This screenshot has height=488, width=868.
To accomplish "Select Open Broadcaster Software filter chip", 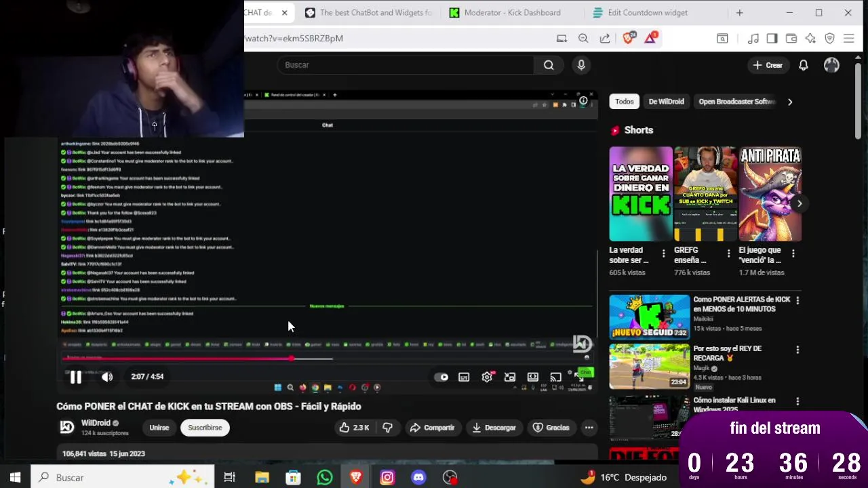I will [x=737, y=102].
